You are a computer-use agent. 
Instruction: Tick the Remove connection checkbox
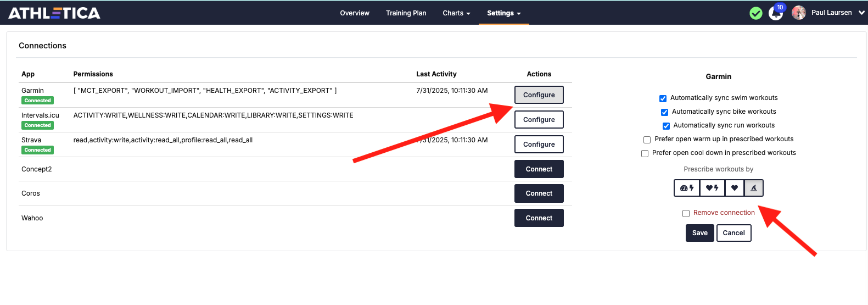coord(686,213)
